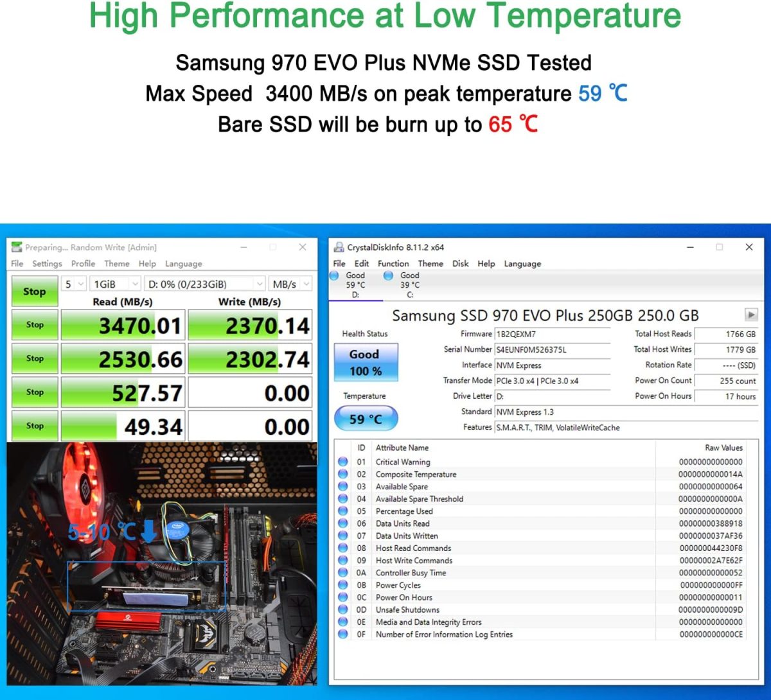Click the status icon for Available Spare row 03

pos(343,486)
